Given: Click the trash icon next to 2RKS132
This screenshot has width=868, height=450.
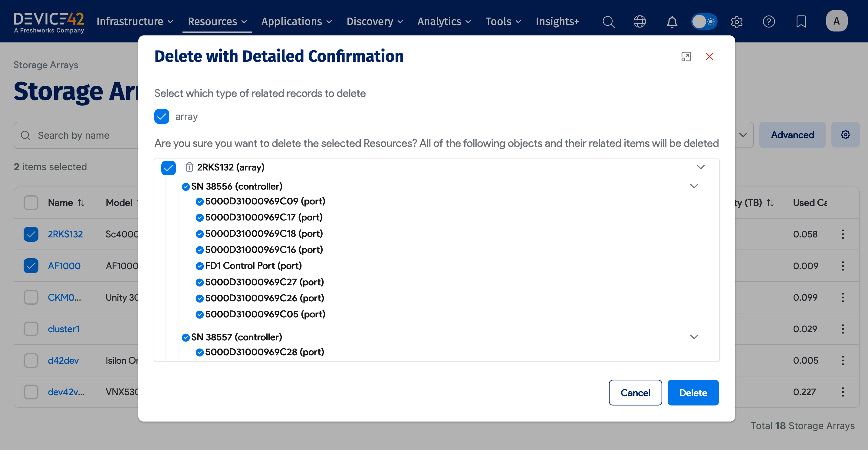Looking at the screenshot, I should [189, 167].
